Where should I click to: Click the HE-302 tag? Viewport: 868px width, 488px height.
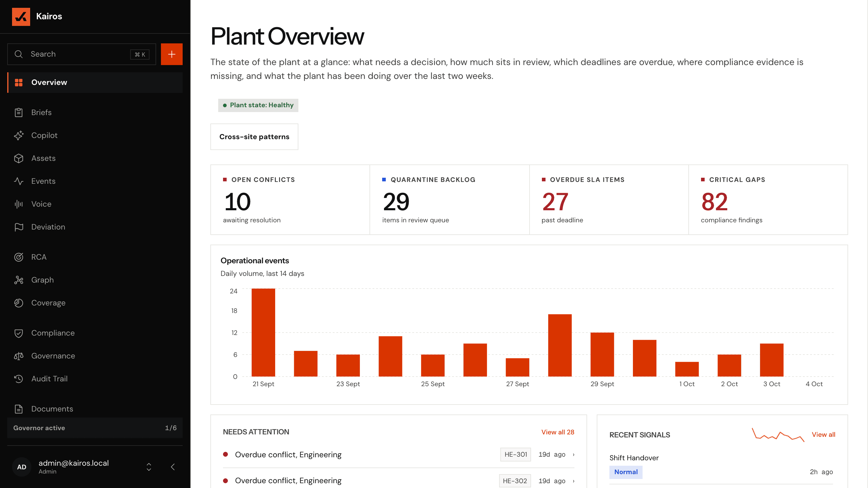pyautogui.click(x=515, y=481)
